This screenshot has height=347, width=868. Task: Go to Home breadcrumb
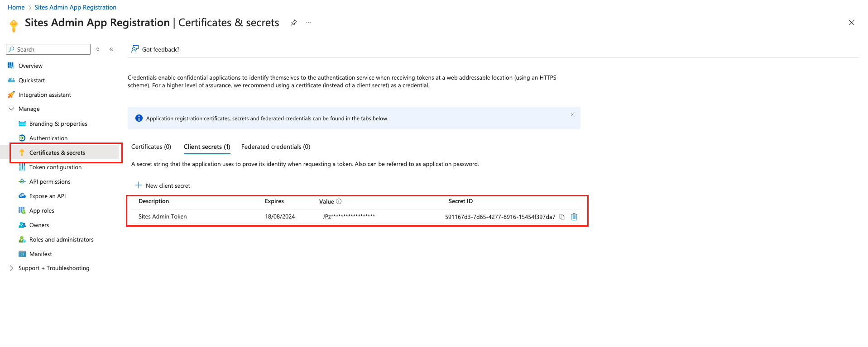(x=16, y=7)
